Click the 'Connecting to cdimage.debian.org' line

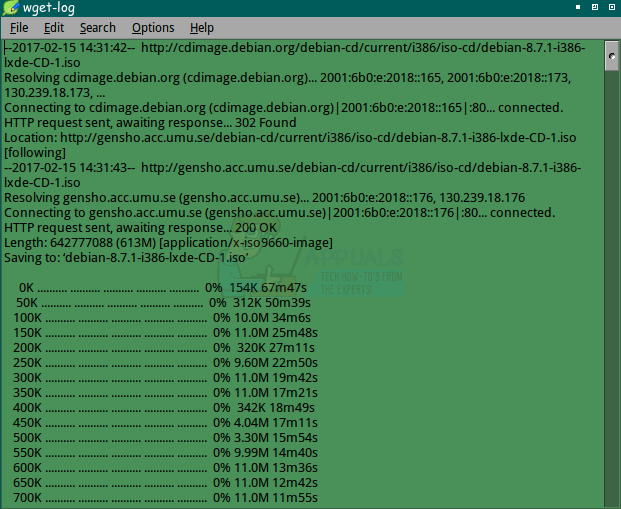284,108
